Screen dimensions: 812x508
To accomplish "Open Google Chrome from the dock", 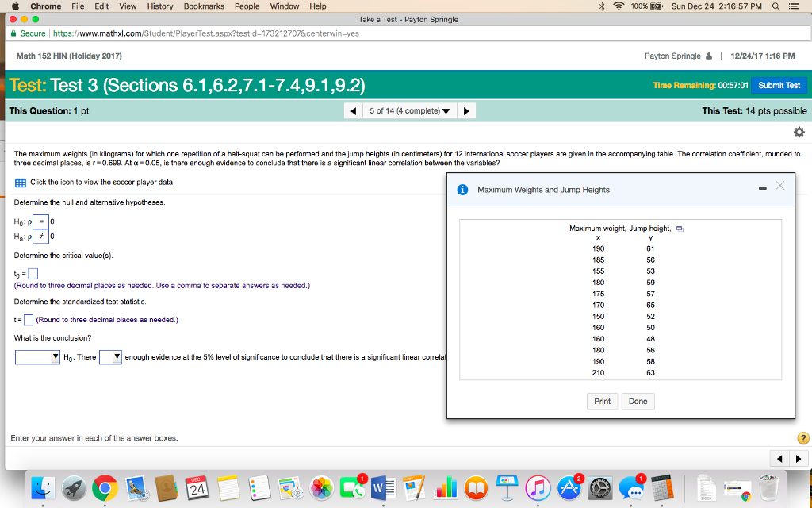I will pos(105,488).
